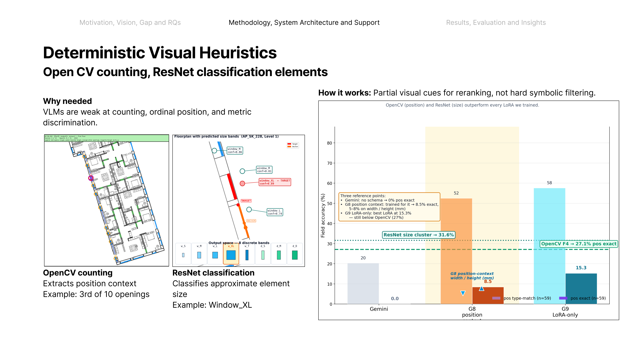
Task: Click the 'Deterministic Visual Heuristics' title
Action: point(160,53)
